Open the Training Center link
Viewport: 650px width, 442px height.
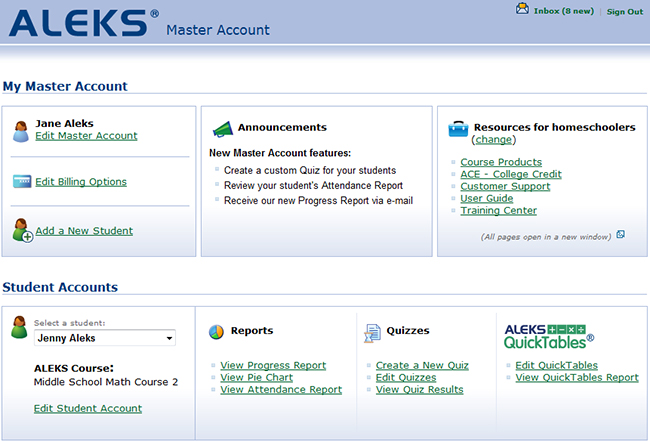498,210
